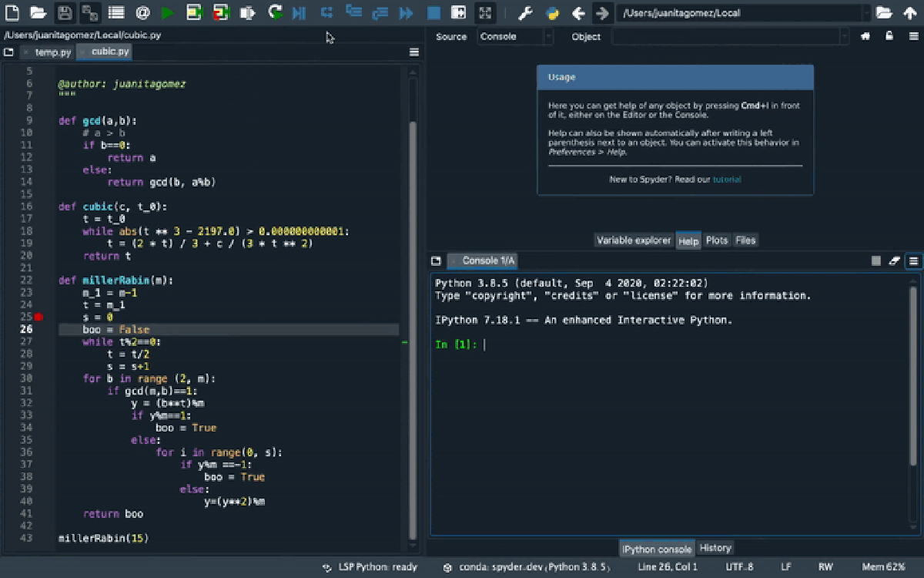Click the Python path manager icon
The height and width of the screenshot is (578, 924).
pos(552,12)
